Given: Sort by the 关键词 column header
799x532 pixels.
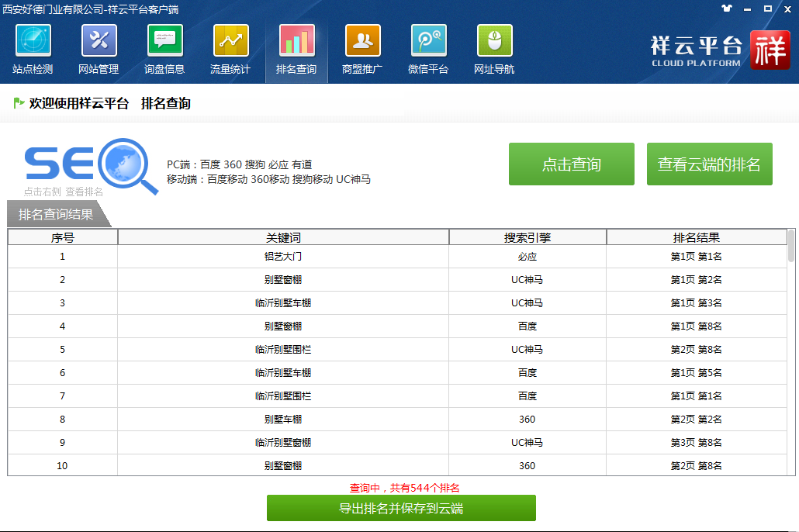Looking at the screenshot, I should [x=283, y=237].
